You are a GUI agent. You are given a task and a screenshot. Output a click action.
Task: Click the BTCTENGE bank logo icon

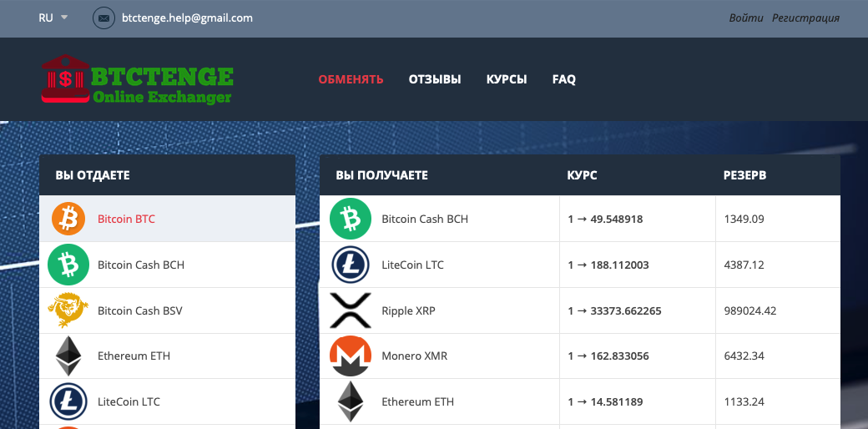tap(65, 78)
